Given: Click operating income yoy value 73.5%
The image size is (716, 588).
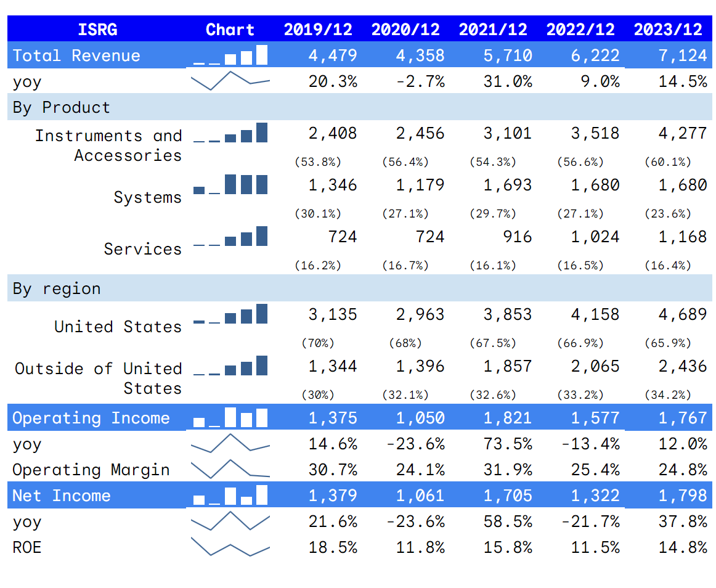Looking at the screenshot, I should point(508,444).
